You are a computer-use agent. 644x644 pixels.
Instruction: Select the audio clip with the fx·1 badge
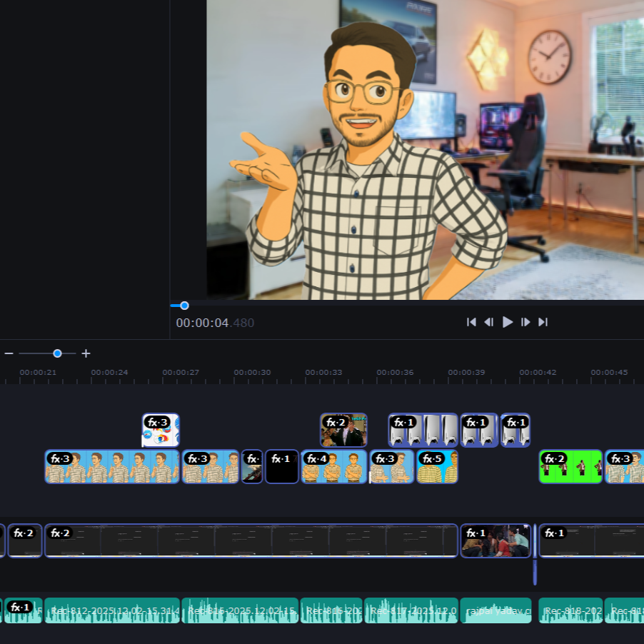tap(23, 610)
